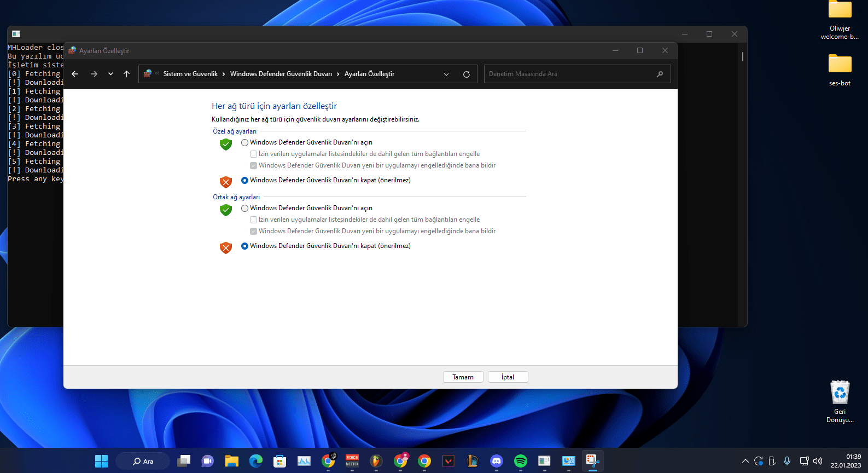Open Task View from the taskbar
Viewport: 868px width, 473px height.
184,461
